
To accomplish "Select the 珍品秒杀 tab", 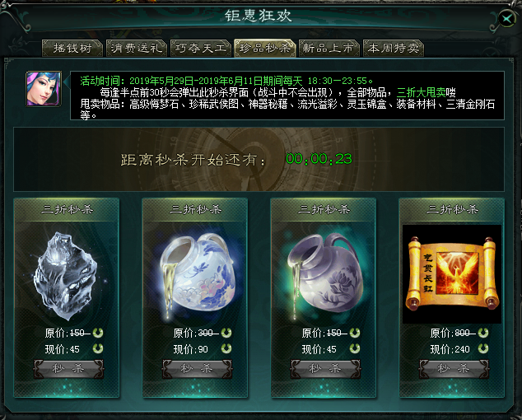I will pos(265,49).
